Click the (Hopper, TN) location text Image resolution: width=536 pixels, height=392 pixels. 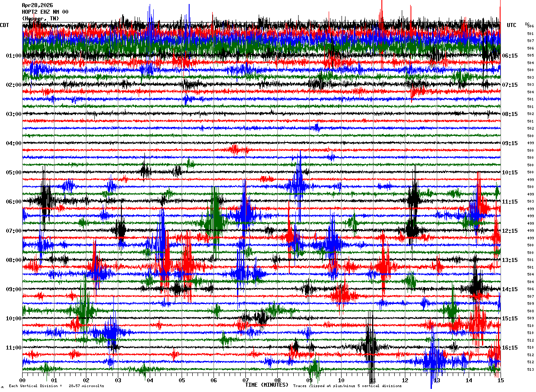click(x=40, y=19)
